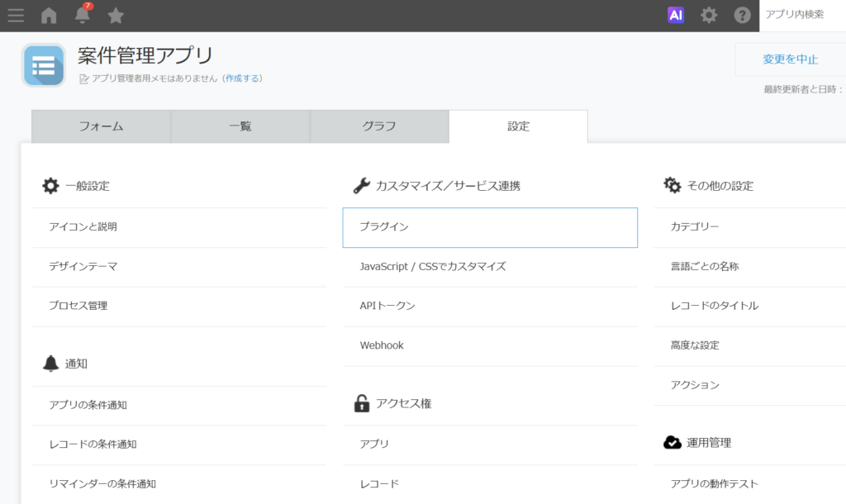This screenshot has height=504, width=846.
Task: Switch to the グラフ tab
Action: click(x=378, y=126)
